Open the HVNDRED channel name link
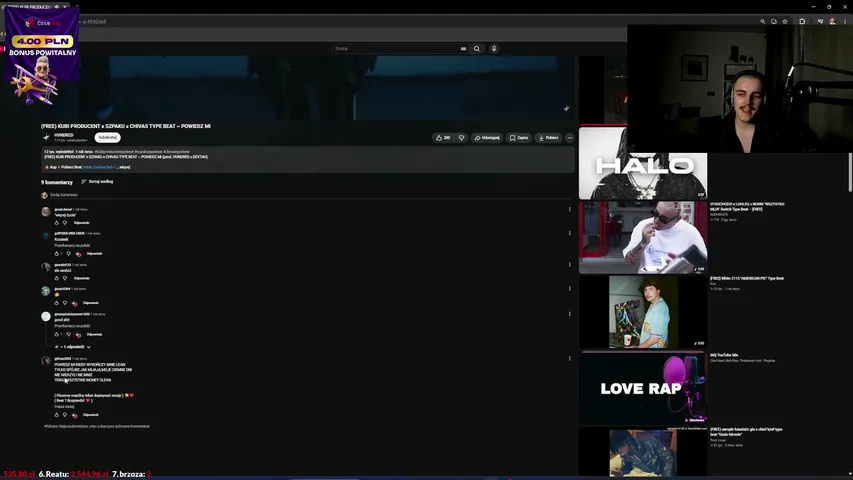Viewport: 853px width, 480px height. pos(64,134)
